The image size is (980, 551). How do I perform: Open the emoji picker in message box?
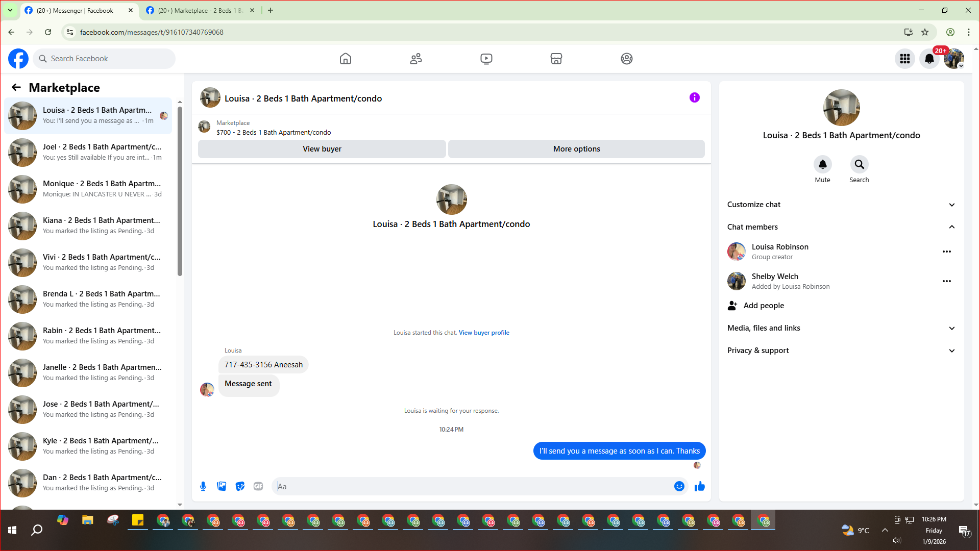click(x=679, y=486)
